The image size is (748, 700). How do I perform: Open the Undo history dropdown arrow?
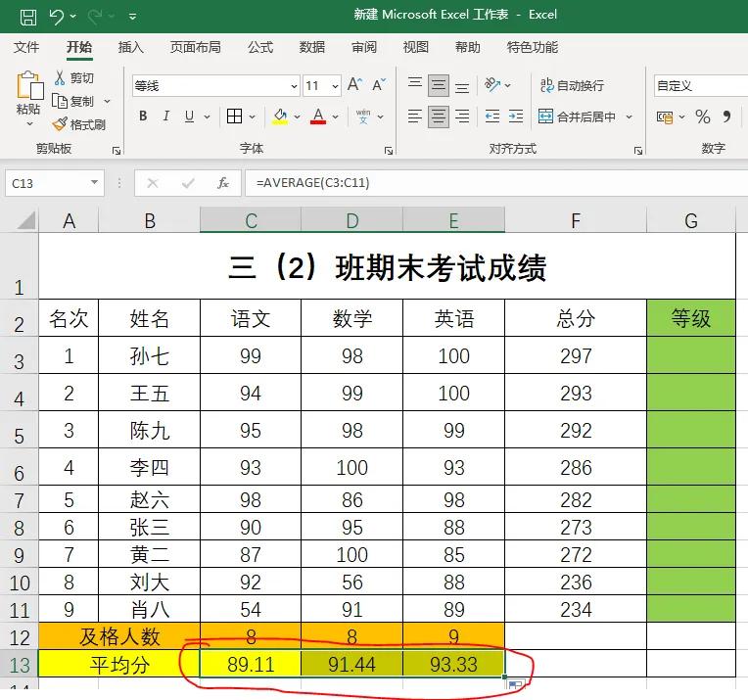click(73, 17)
